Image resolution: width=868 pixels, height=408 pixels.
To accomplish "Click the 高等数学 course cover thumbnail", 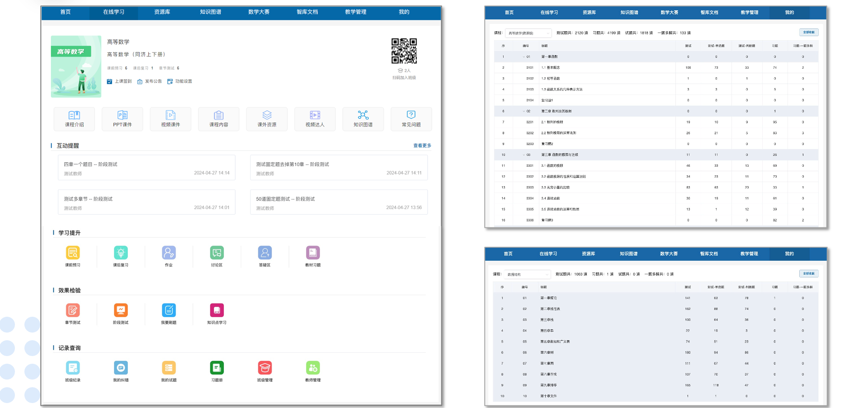I will pos(76,67).
